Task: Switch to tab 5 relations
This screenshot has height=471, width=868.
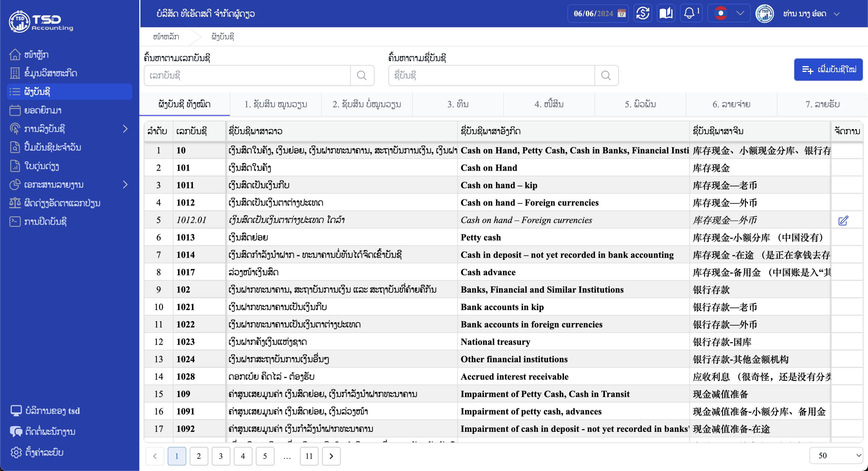Action: [x=640, y=104]
